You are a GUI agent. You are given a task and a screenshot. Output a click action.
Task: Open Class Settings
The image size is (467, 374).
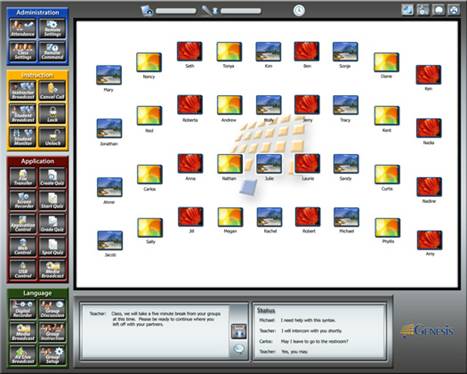pos(23,51)
